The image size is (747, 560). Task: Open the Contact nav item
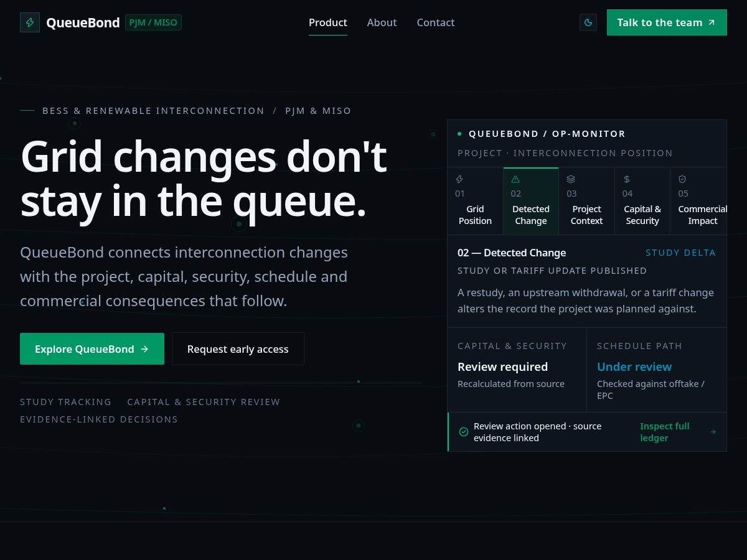point(436,22)
